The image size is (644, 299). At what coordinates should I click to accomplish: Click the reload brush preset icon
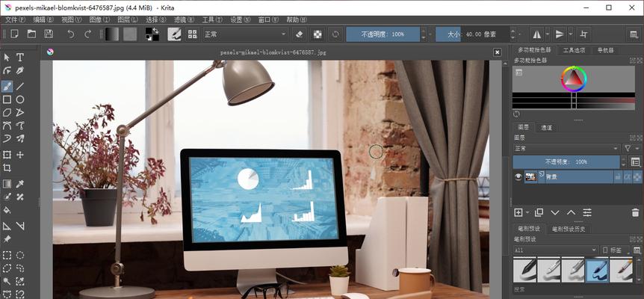pos(335,34)
